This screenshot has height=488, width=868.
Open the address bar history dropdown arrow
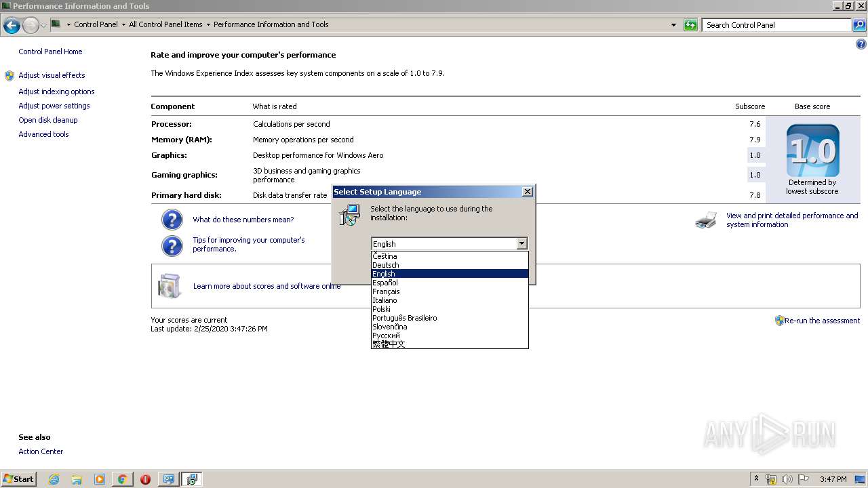pyautogui.click(x=673, y=25)
